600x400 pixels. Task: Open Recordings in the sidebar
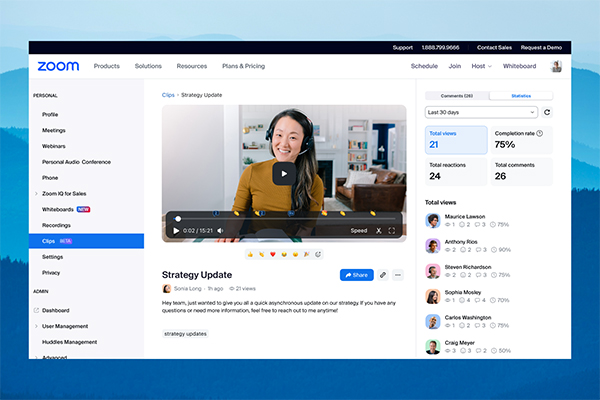(x=56, y=225)
